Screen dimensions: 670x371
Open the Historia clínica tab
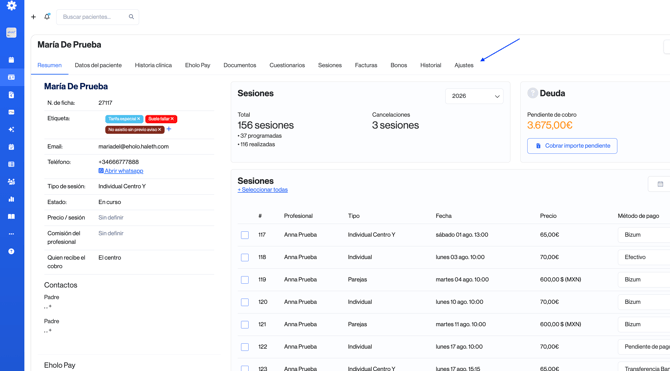[x=153, y=65]
